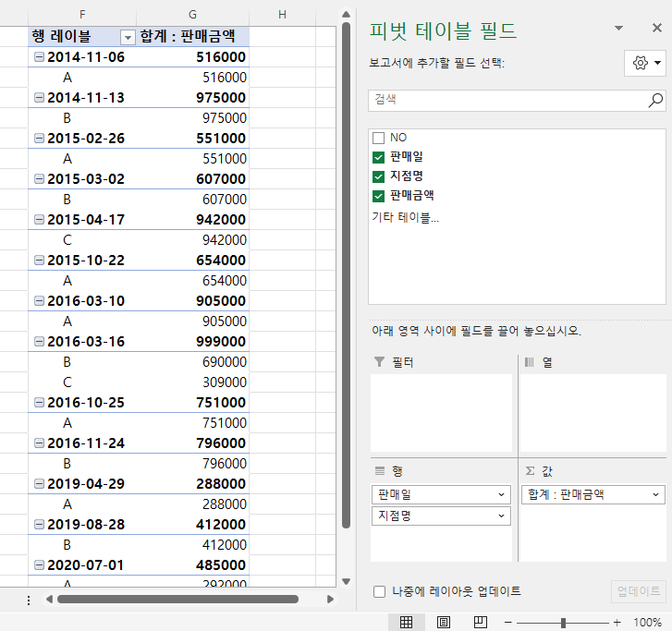Select the 288000 bold total cell
The width and height of the screenshot is (672, 631).
(x=193, y=483)
